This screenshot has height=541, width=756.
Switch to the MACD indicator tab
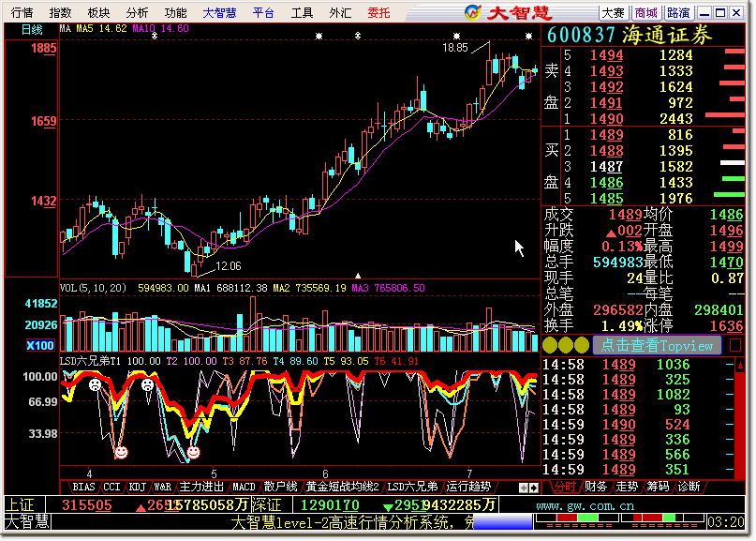point(244,487)
